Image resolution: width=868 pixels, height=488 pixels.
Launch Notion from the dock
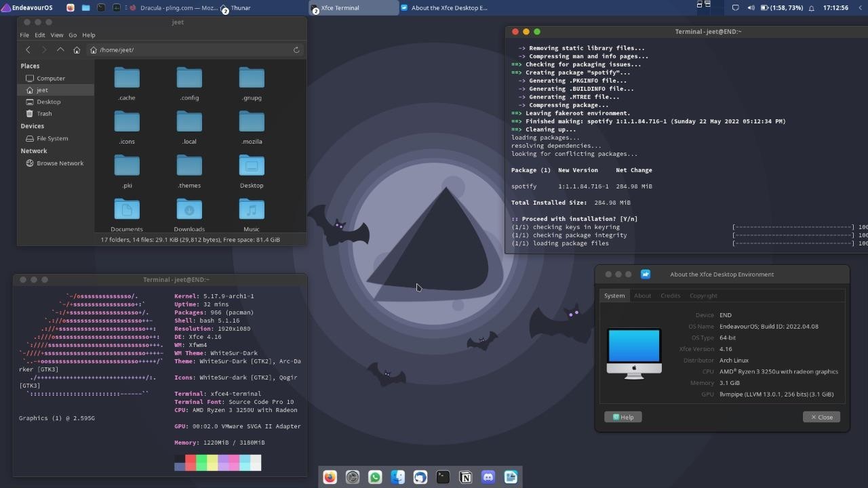tap(466, 477)
